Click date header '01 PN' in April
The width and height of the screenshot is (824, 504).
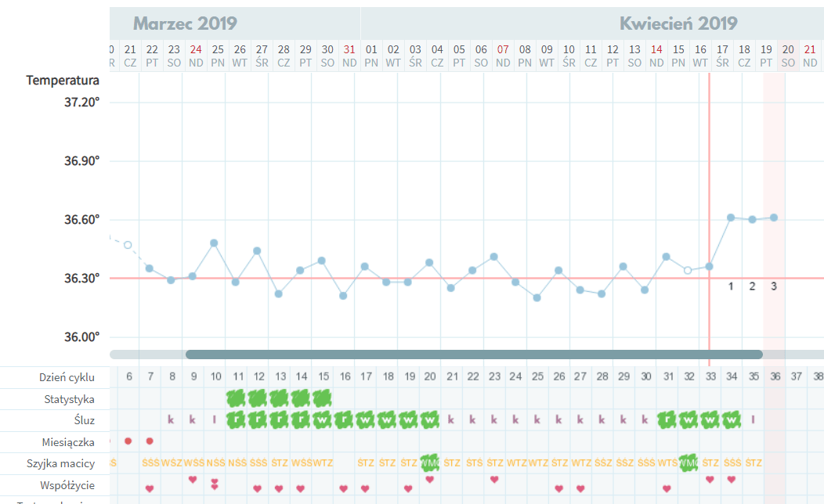coord(371,56)
